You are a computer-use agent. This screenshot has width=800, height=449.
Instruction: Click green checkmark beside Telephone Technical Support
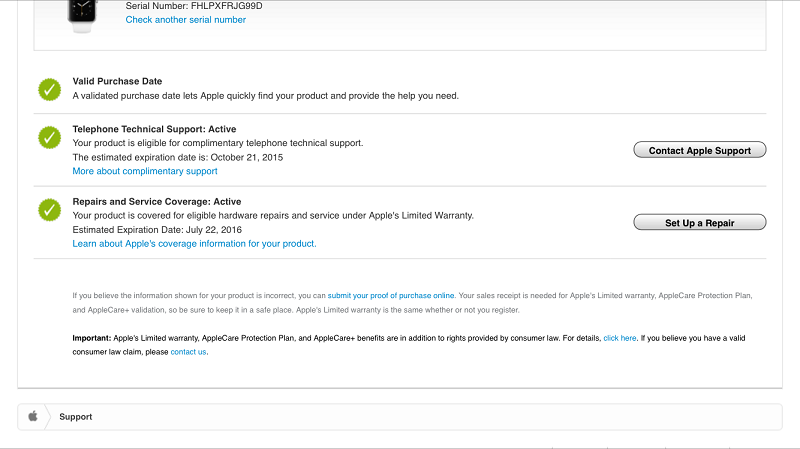click(50, 138)
